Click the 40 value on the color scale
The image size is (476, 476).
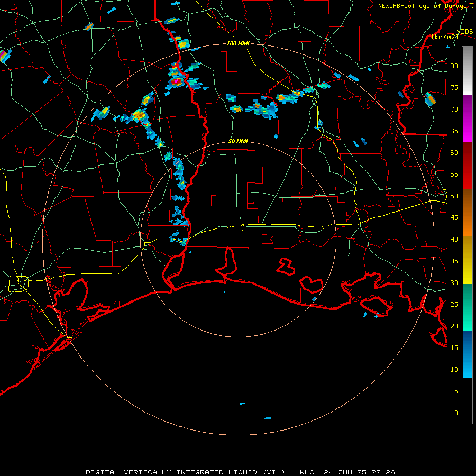[454, 240]
